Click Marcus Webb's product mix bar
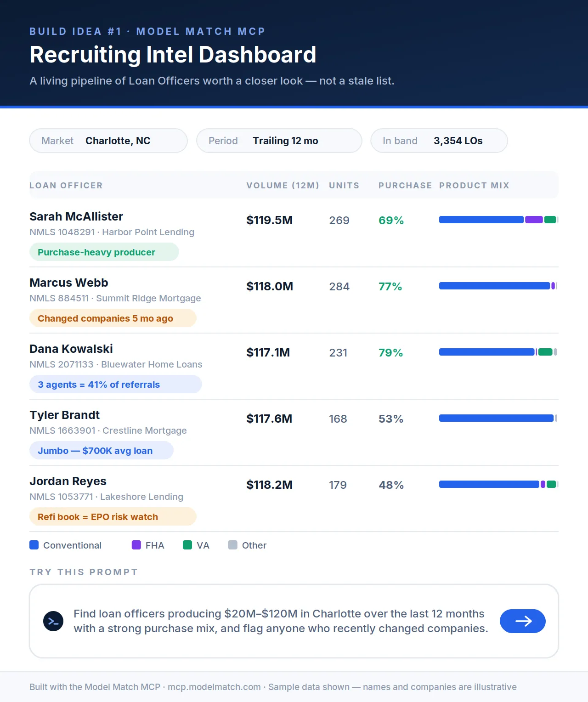Screen dimensions: 588x702 498,286
